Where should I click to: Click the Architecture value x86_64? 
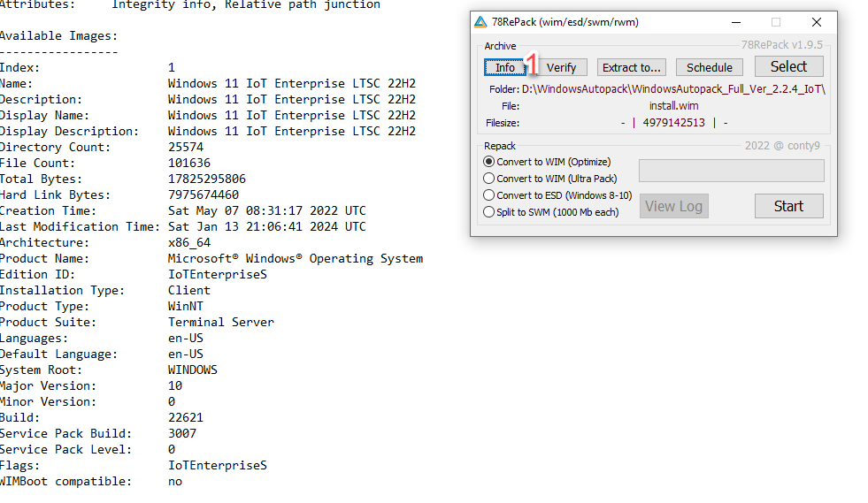[x=189, y=243]
